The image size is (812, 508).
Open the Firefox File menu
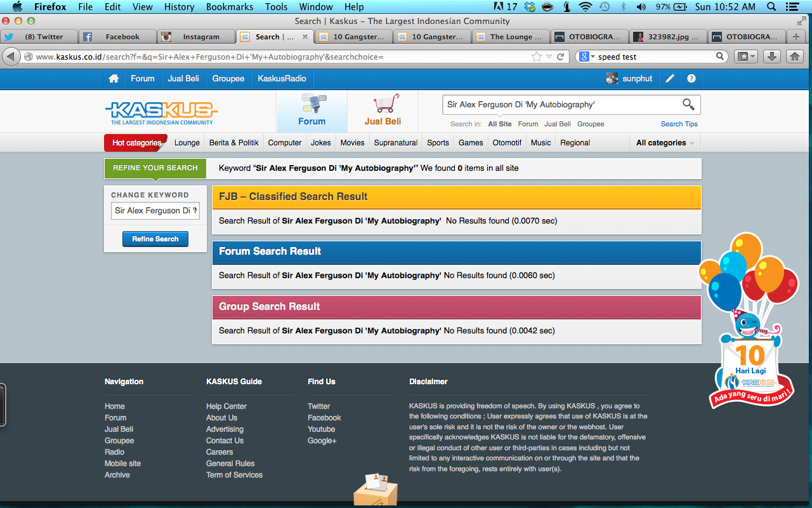[85, 7]
